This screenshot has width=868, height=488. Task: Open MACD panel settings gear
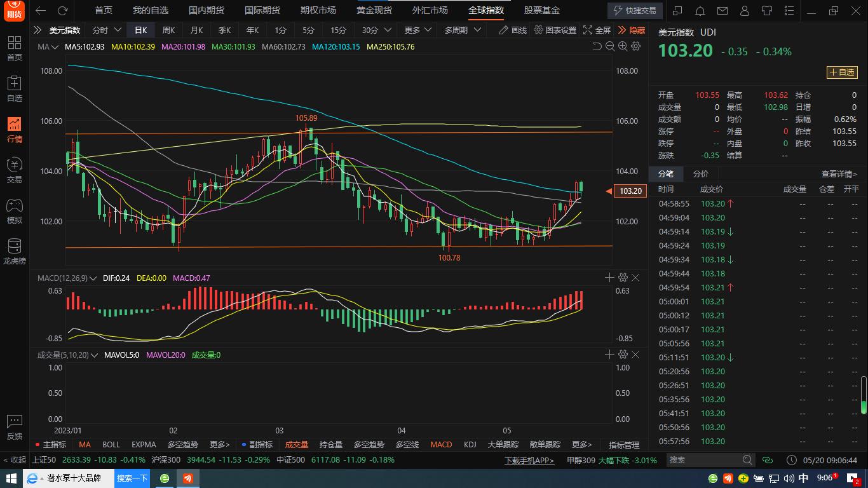(623, 278)
